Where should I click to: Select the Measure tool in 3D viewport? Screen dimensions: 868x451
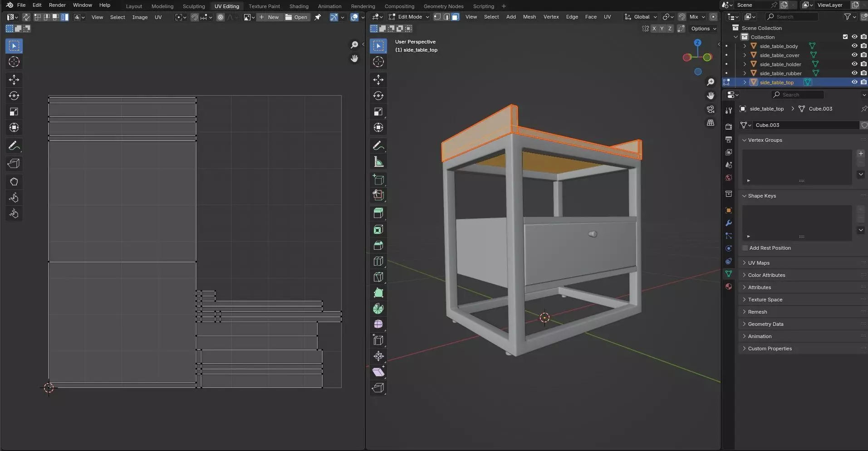pos(378,162)
